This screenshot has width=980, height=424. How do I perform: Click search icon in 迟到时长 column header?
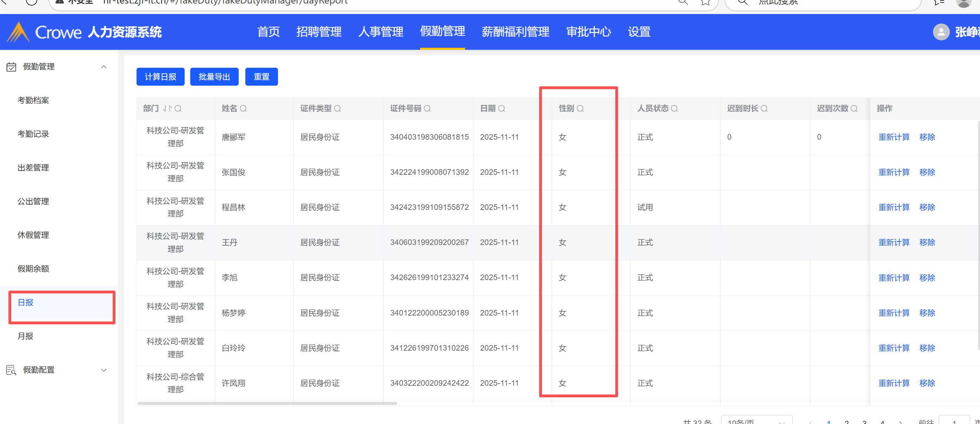764,109
